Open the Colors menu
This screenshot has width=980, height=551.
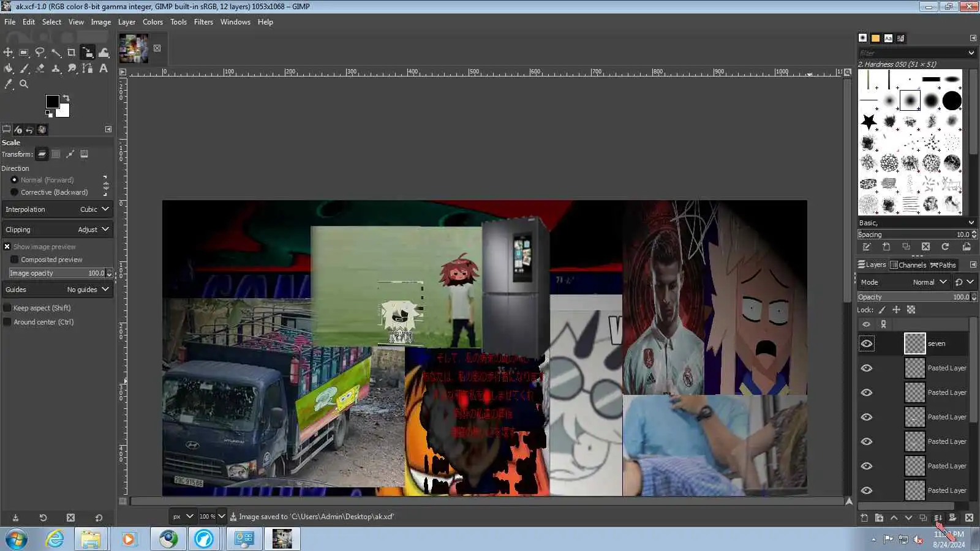tap(153, 22)
